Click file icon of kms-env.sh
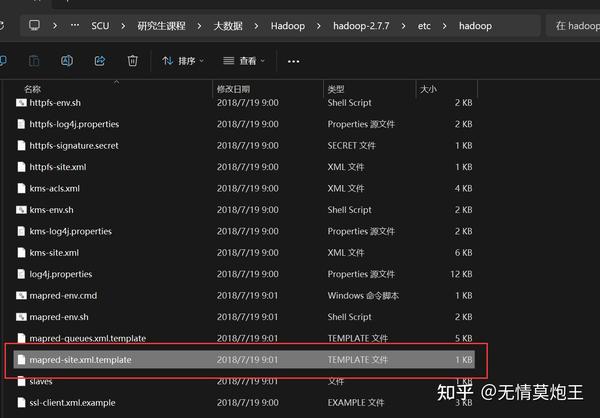 coord(21,210)
